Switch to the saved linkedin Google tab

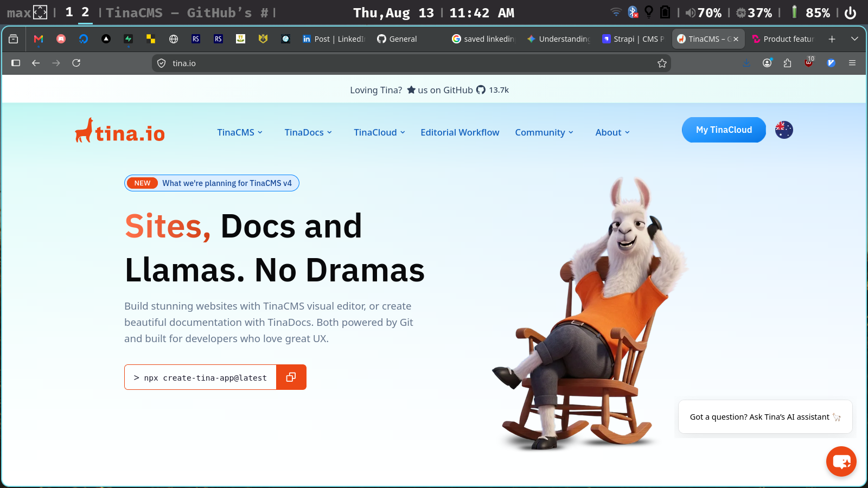483,39
